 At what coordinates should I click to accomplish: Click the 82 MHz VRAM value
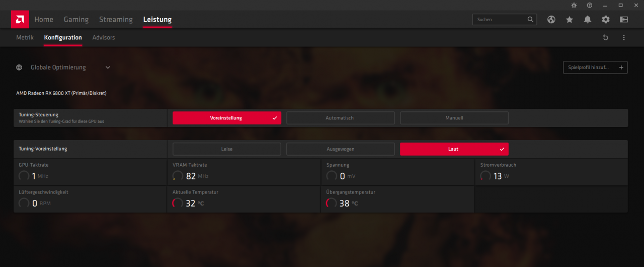click(197, 176)
